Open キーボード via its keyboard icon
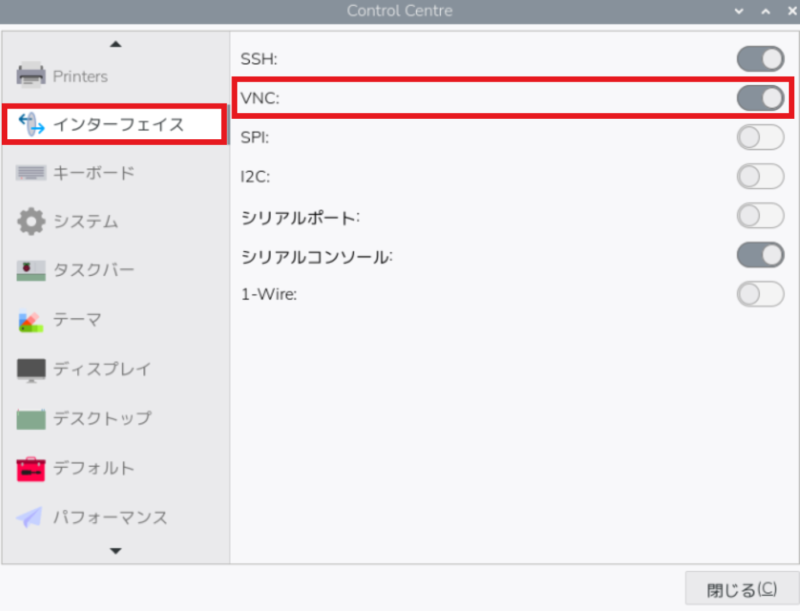This screenshot has height=611, width=800. pyautogui.click(x=31, y=173)
